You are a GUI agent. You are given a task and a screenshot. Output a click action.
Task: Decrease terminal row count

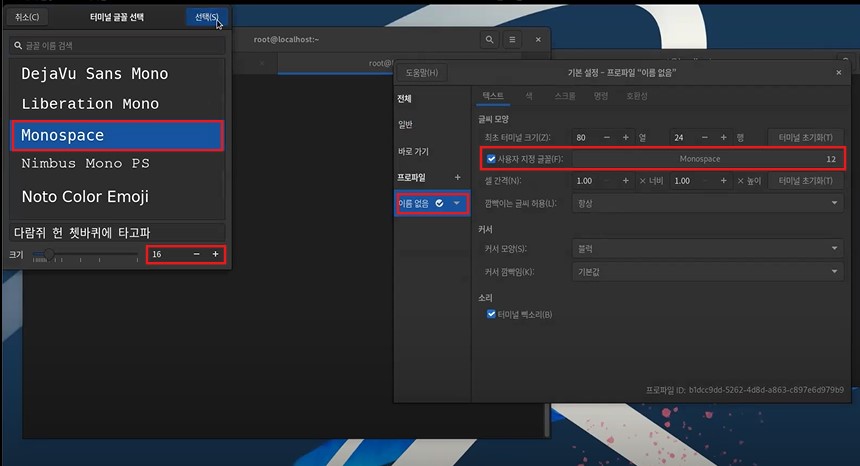pyautogui.click(x=705, y=138)
